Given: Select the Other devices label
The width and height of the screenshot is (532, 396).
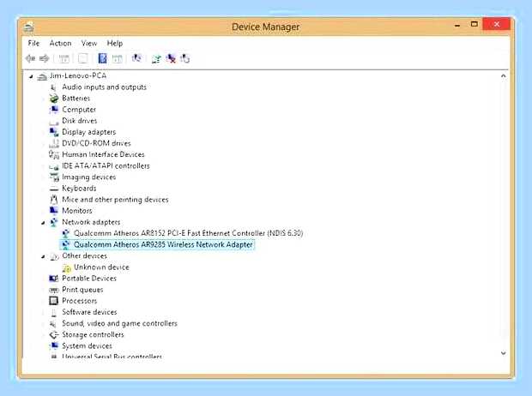Looking at the screenshot, I should pyautogui.click(x=84, y=255).
